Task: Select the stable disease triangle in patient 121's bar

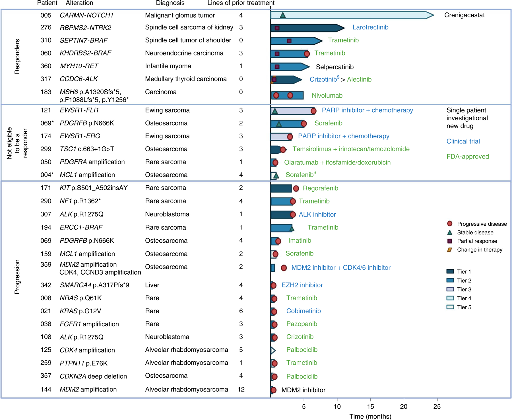Action: click(x=275, y=111)
